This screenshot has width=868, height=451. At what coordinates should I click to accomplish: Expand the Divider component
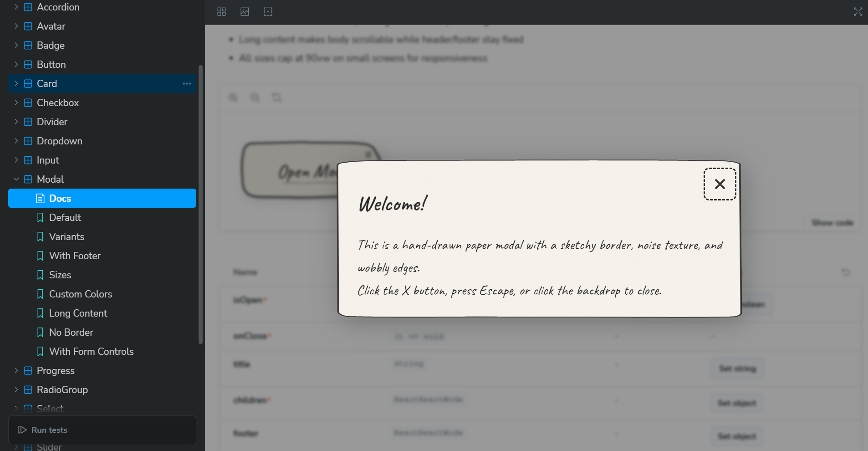(16, 122)
